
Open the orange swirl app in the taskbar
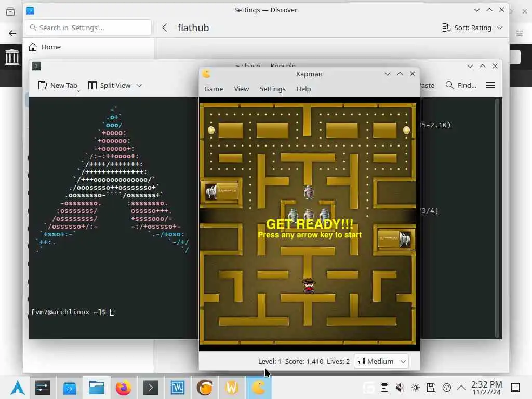(205, 388)
